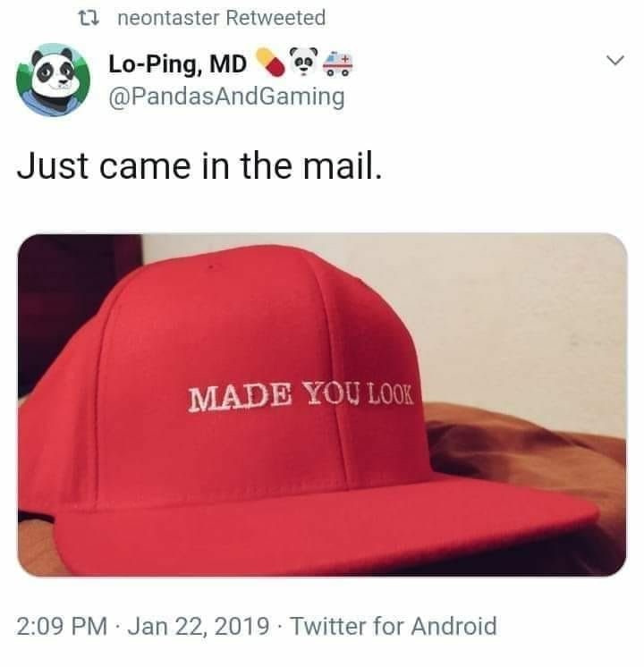Click the 2:09 PM timestamp

62,626
